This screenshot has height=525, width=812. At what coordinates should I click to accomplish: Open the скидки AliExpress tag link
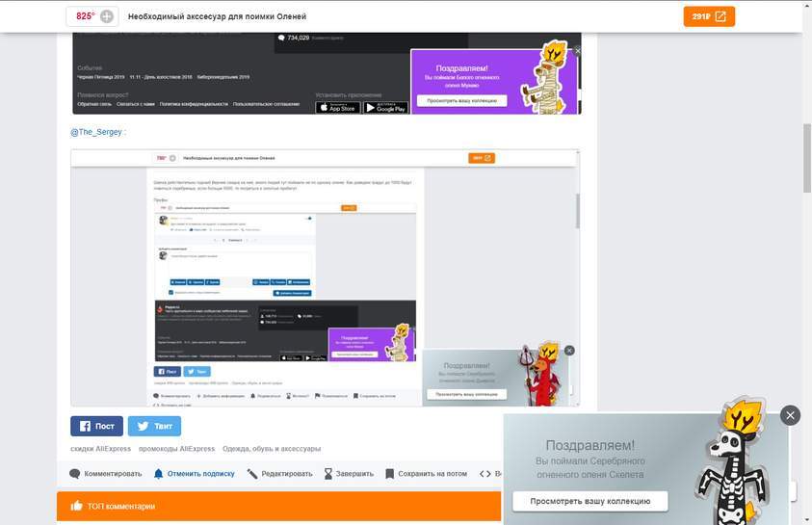pos(100,449)
